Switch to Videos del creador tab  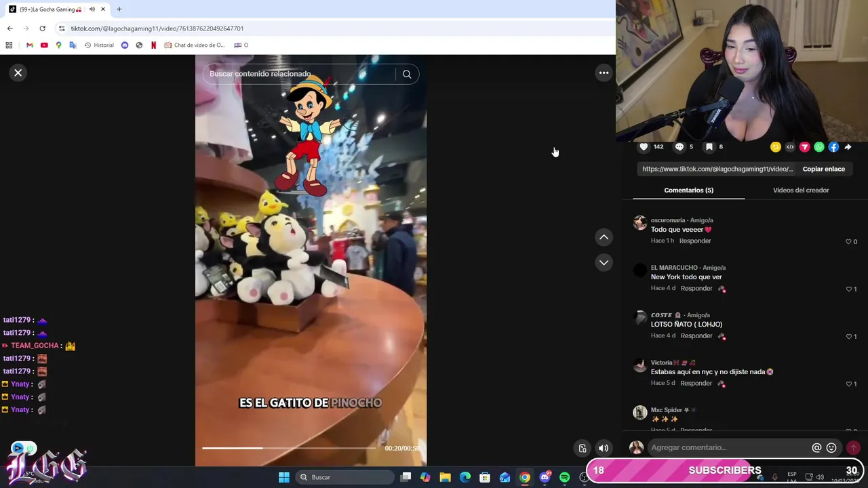coord(801,190)
